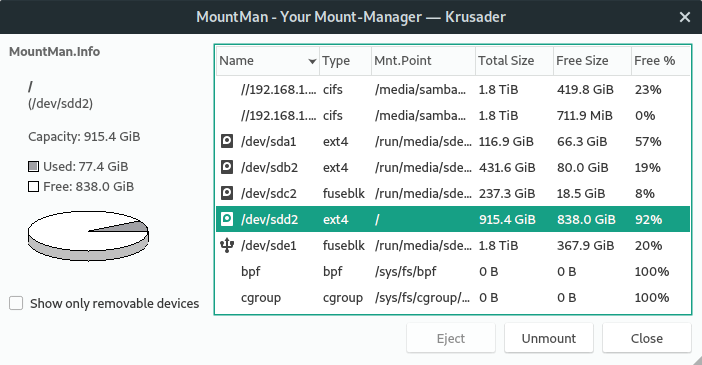The width and height of the screenshot is (702, 365).
Task: Click the 431.6 GiB total size cell
Action: tap(507, 167)
